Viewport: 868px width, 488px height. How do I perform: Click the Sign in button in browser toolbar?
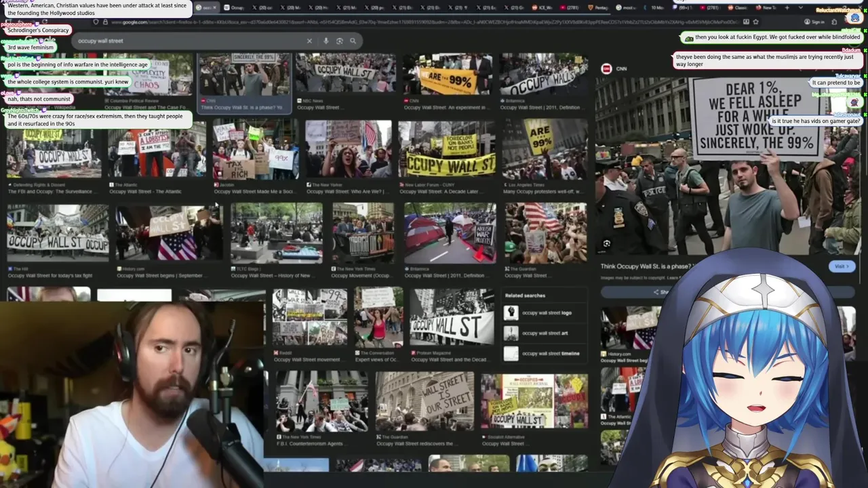814,22
